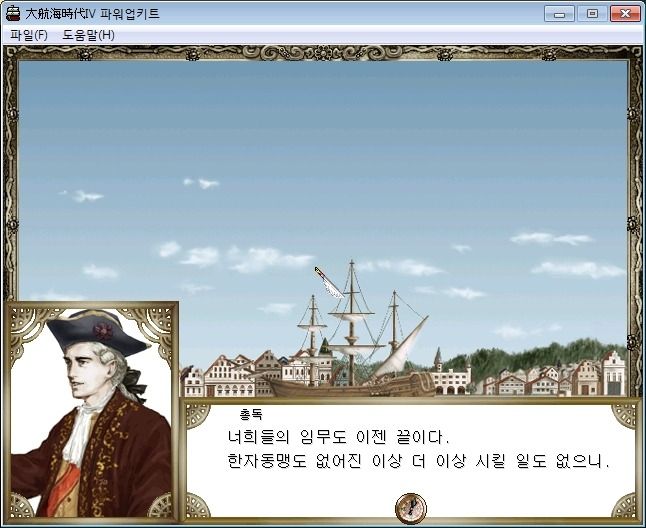This screenshot has width=646, height=528.
Task: Click the dialogue box top-right corner ornament
Action: (624, 416)
